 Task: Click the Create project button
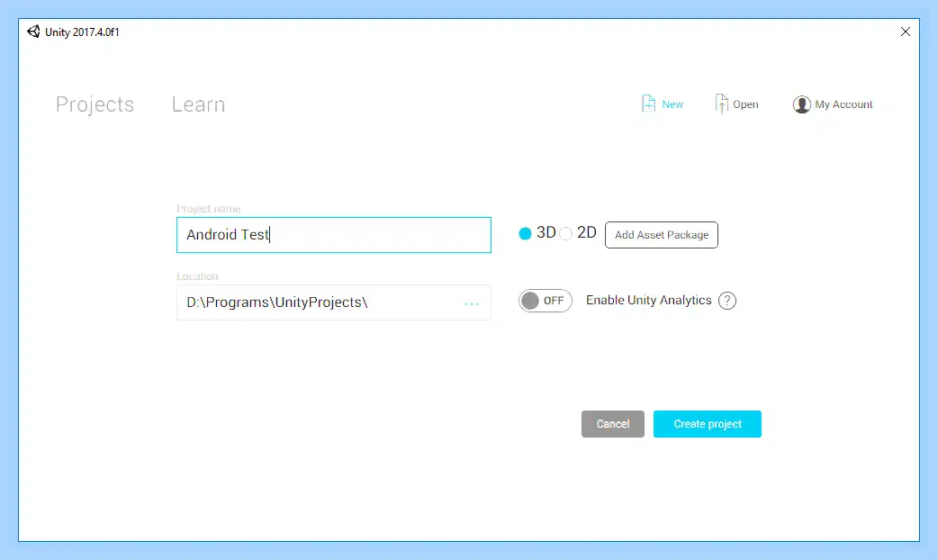(707, 423)
